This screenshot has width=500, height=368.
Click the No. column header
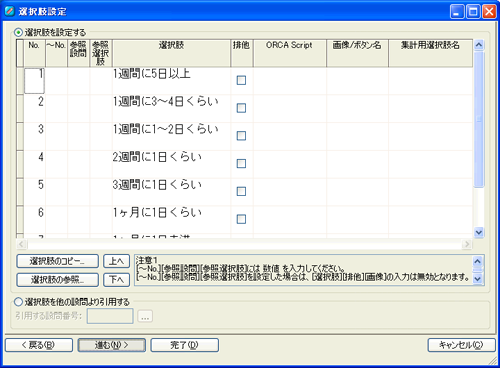pyautogui.click(x=34, y=53)
